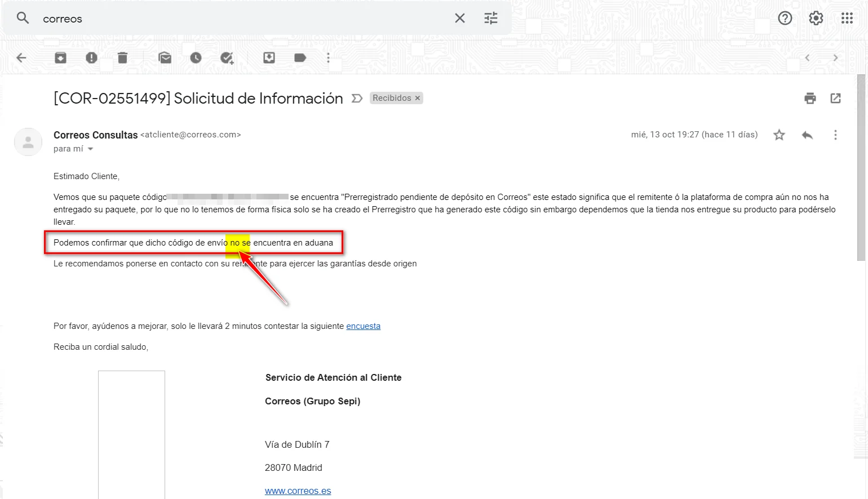Move email to another folder
Screen dimensions: 868x499
click(x=269, y=57)
